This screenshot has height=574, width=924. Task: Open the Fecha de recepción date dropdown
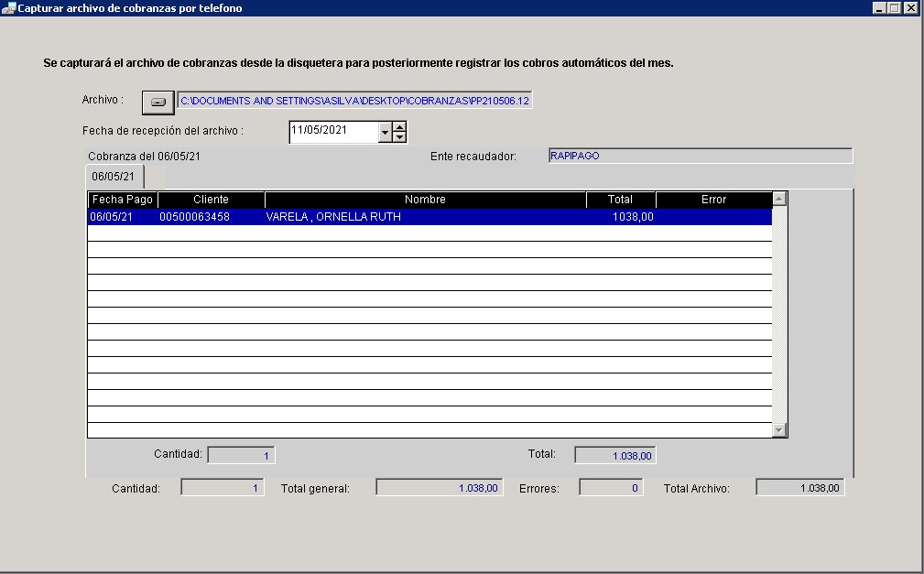coord(384,132)
